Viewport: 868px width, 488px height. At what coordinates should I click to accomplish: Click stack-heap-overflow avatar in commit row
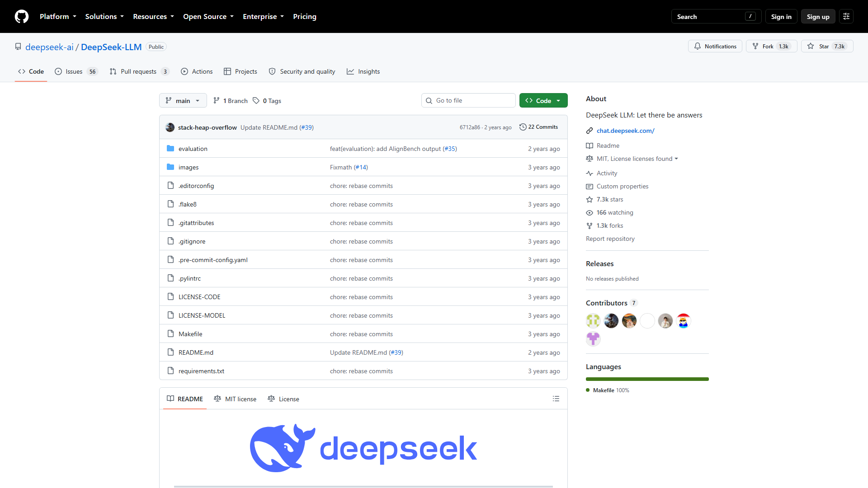(170, 127)
